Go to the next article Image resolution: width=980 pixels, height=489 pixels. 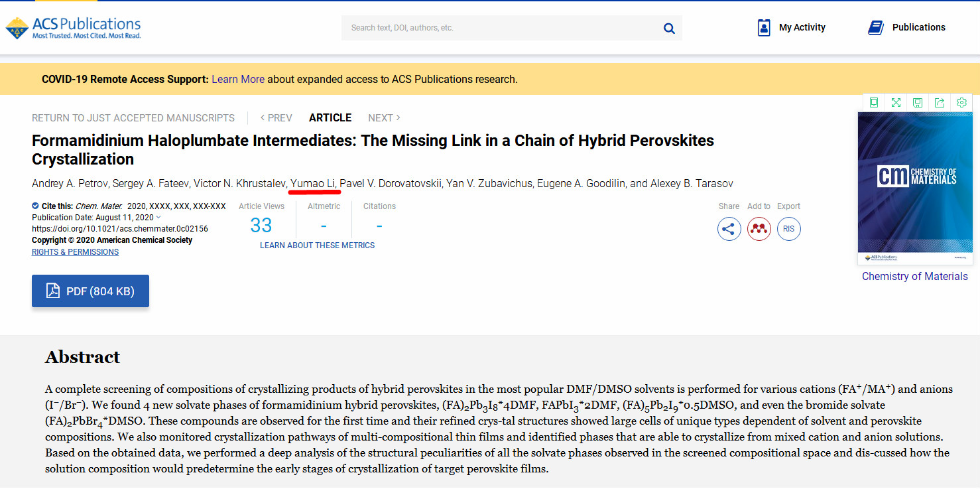384,117
